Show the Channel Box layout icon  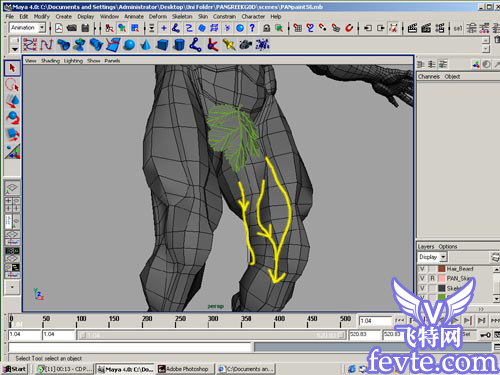(x=421, y=64)
